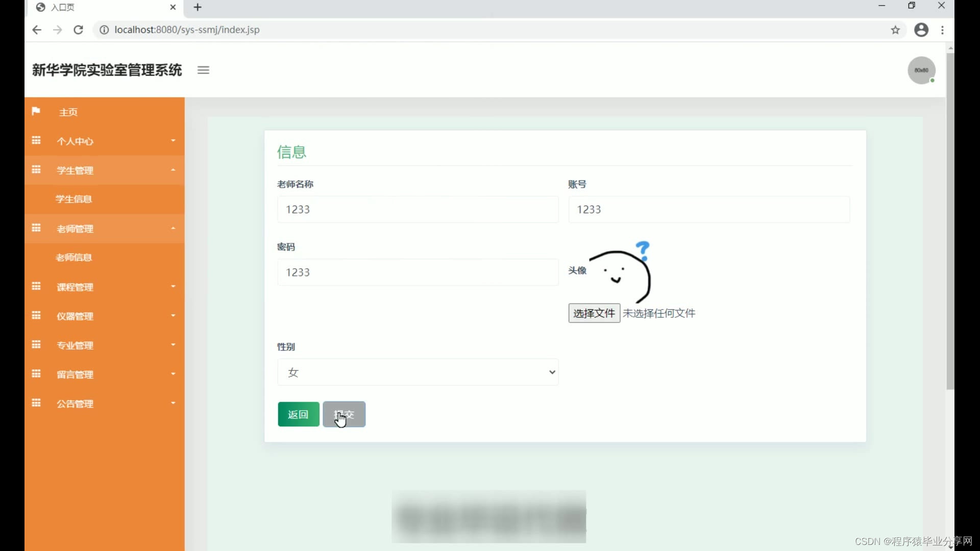Click the user avatar in top right

[921, 70]
